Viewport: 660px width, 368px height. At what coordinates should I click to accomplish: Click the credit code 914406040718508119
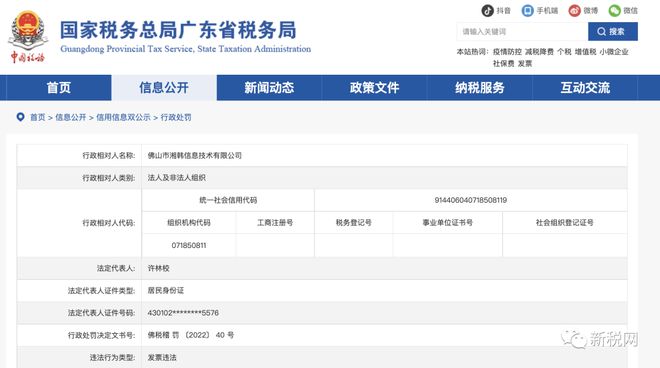(x=471, y=200)
